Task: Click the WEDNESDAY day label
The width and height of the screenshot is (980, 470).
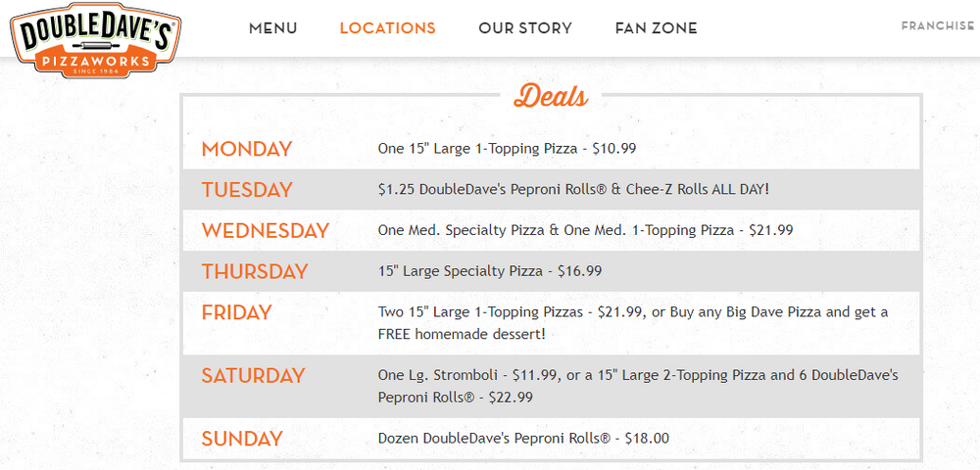Action: [x=265, y=231]
